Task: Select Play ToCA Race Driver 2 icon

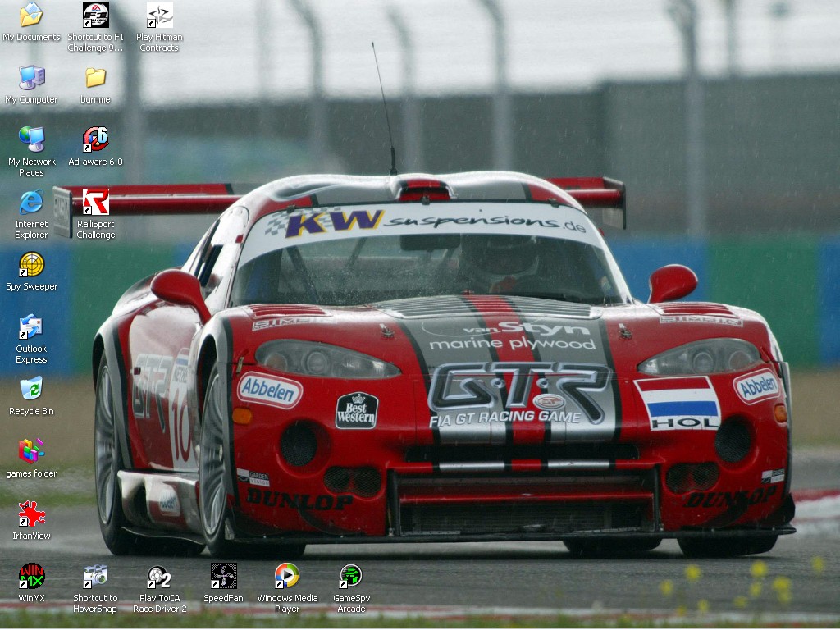Action: [x=159, y=577]
